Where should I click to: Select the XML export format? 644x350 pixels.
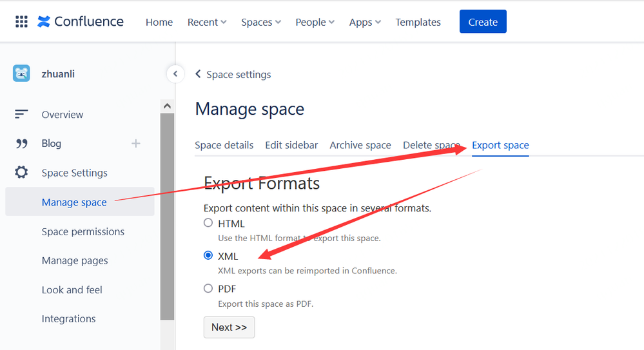tap(208, 255)
